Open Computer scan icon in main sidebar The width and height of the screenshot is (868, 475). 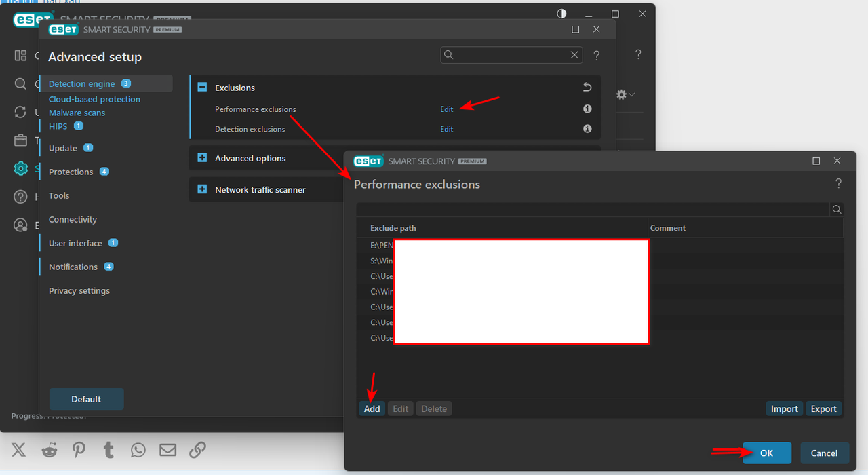[20, 84]
